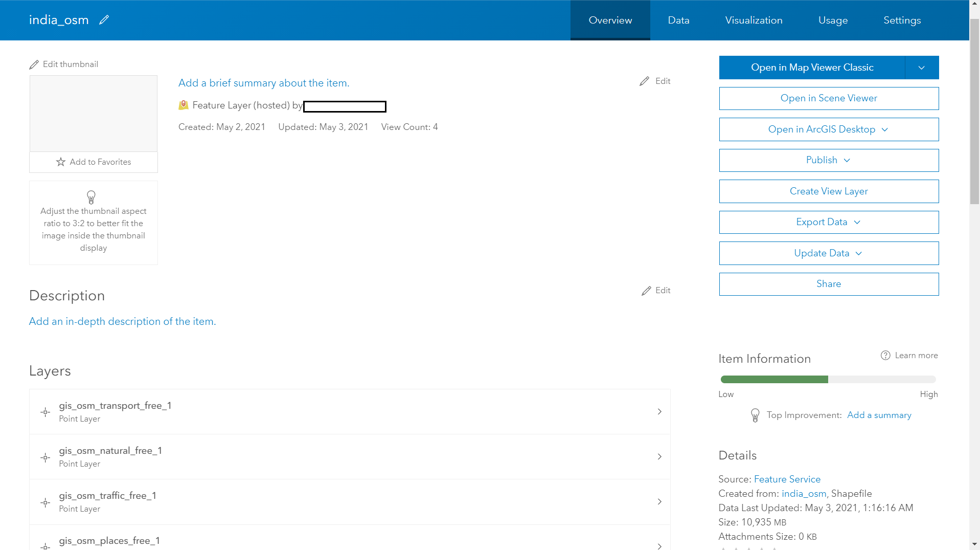Open the Learn more help icon
980x550 pixels.
click(885, 355)
